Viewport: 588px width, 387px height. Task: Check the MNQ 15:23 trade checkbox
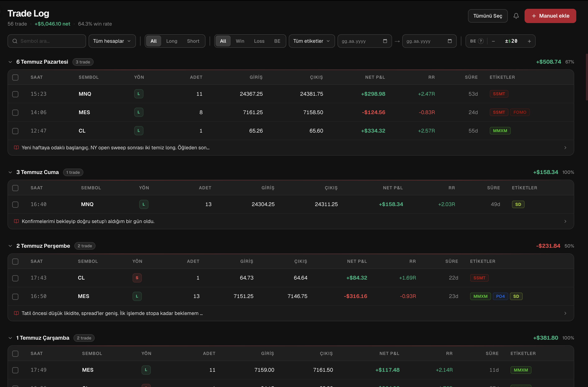click(x=15, y=94)
